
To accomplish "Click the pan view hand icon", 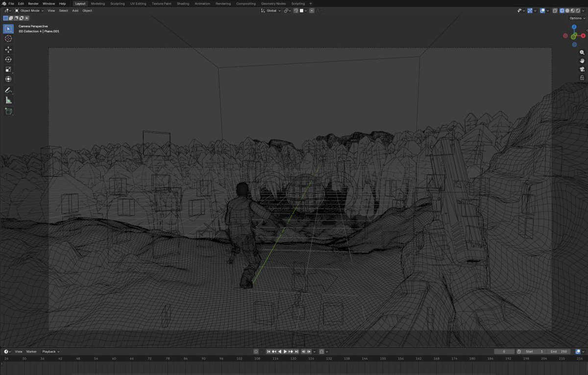I will click(582, 61).
